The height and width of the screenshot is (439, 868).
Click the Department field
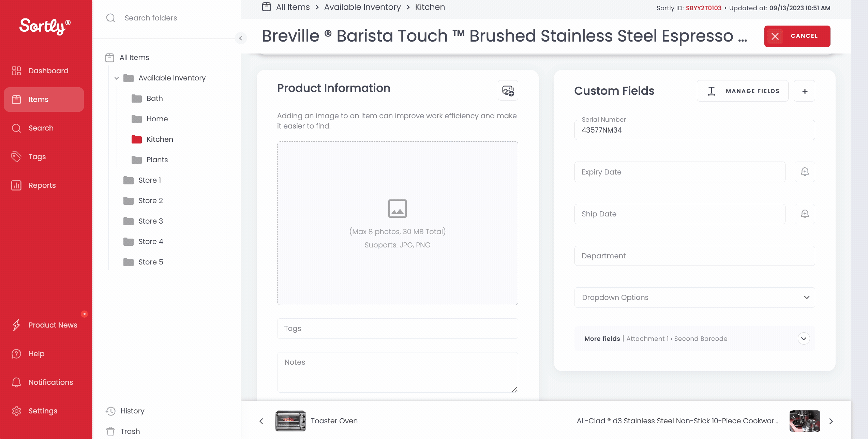(694, 256)
